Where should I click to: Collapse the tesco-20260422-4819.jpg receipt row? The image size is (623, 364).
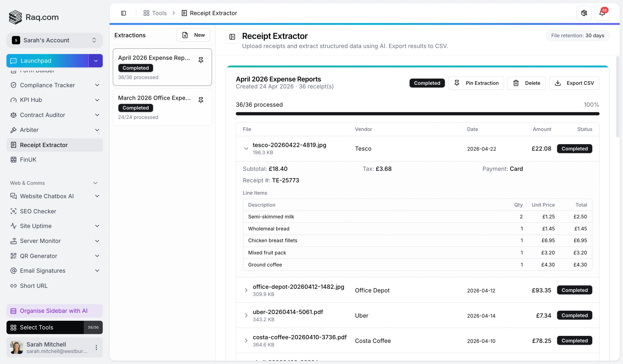(x=246, y=148)
